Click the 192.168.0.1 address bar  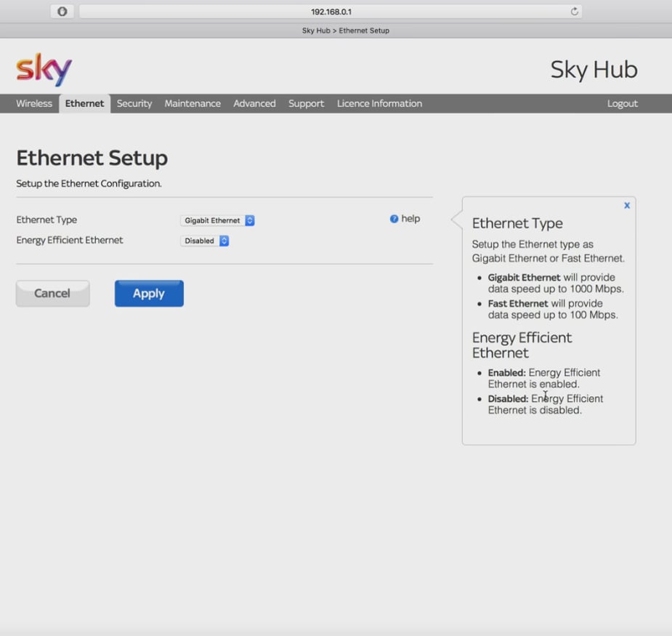(331, 12)
